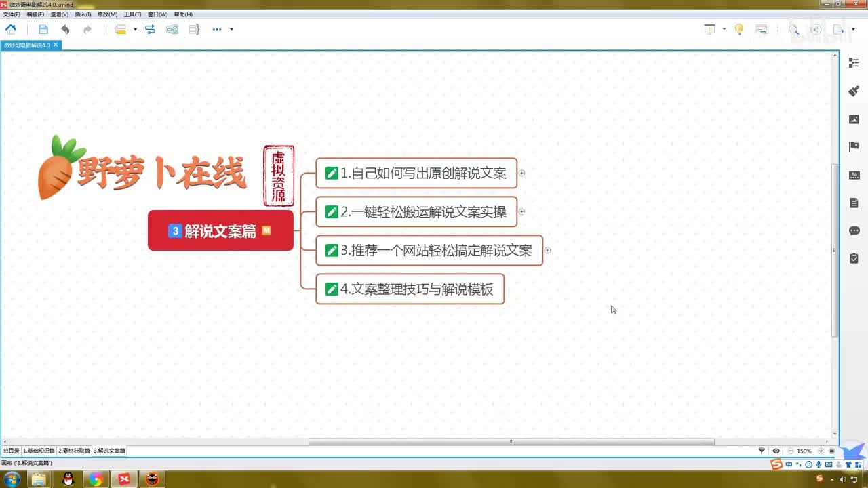
Task: Save the mind map with disk icon
Action: pos(43,29)
